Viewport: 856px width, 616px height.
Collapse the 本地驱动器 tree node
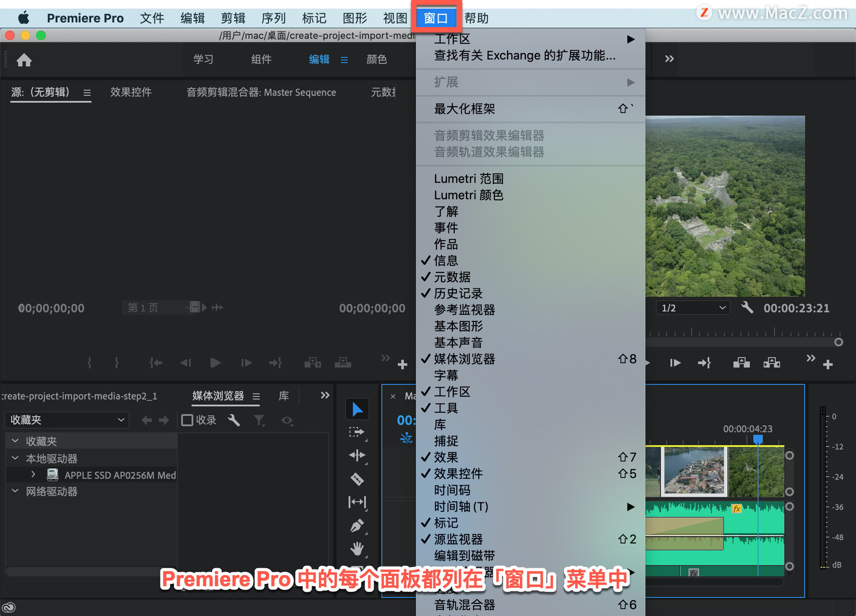[x=15, y=458]
